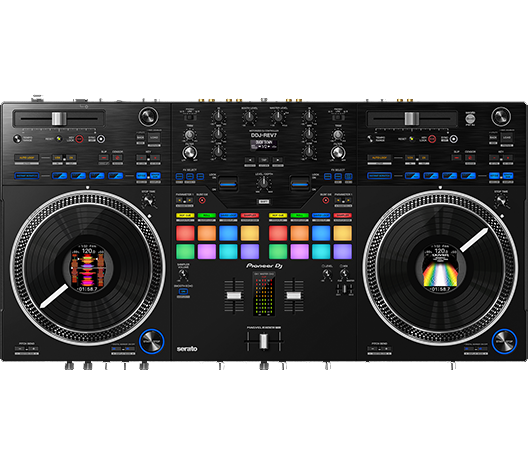This screenshot has width=528, height=464.
Task: Select first FX Select button on right
Action: coord(328,176)
